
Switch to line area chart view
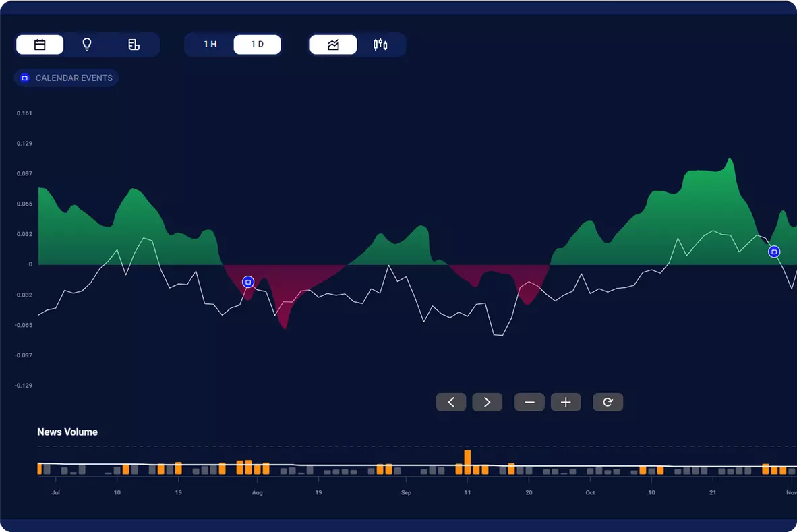point(333,45)
